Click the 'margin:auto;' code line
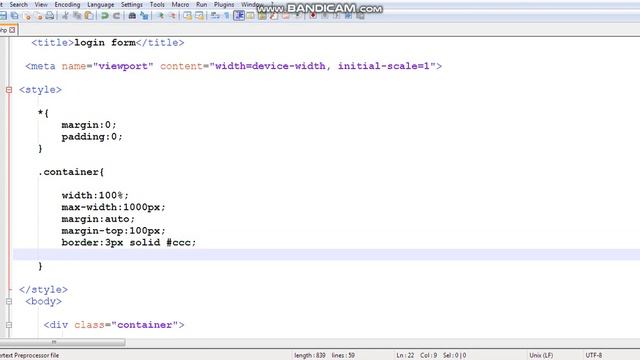 tap(98, 219)
